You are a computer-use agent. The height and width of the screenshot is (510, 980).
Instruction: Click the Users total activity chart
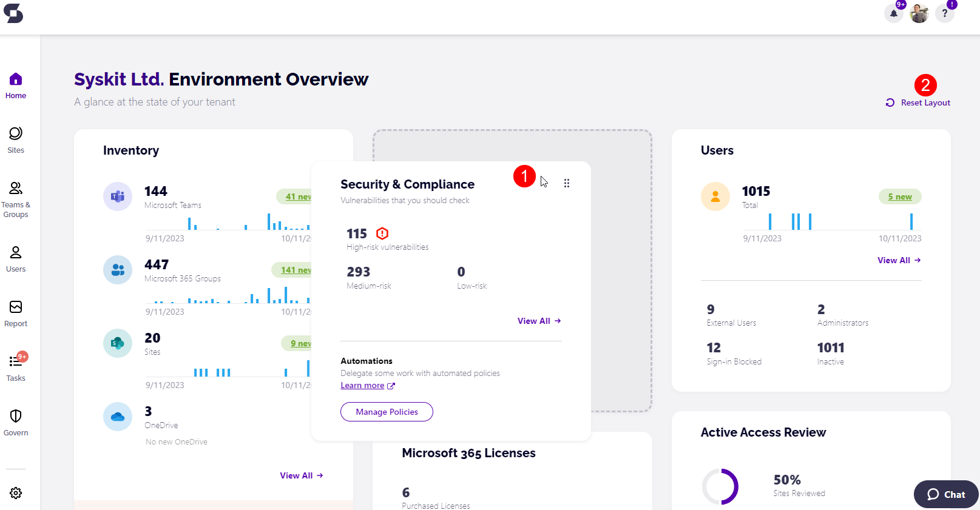(x=832, y=221)
